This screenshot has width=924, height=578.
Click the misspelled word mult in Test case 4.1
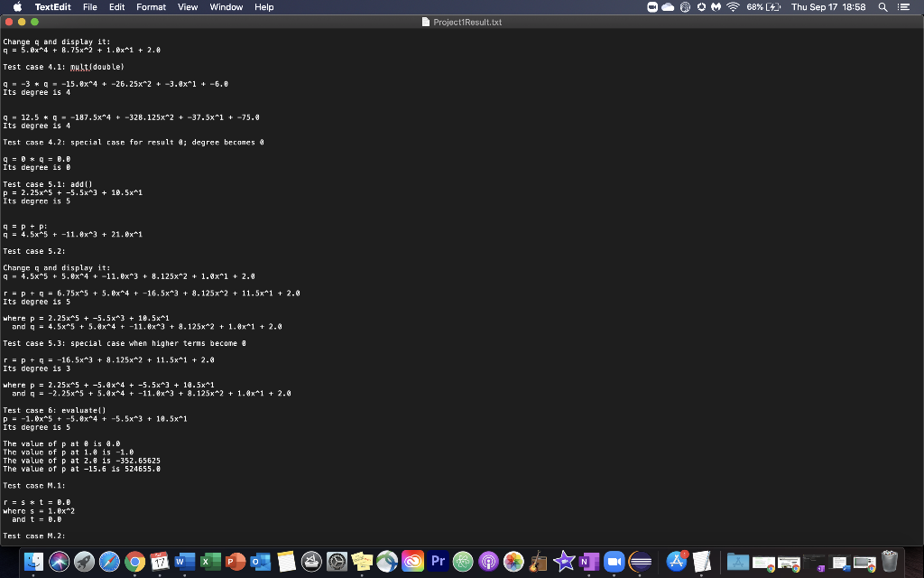pyautogui.click(x=79, y=67)
